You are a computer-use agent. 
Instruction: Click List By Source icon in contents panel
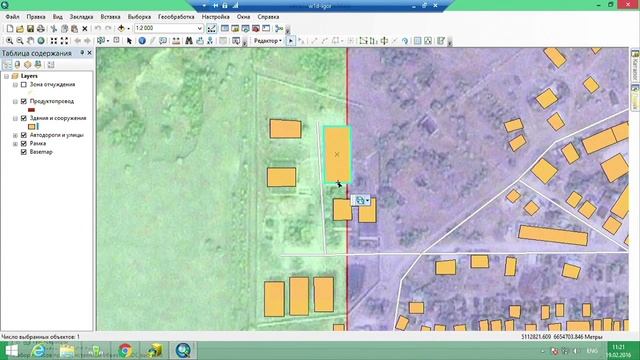click(17, 65)
